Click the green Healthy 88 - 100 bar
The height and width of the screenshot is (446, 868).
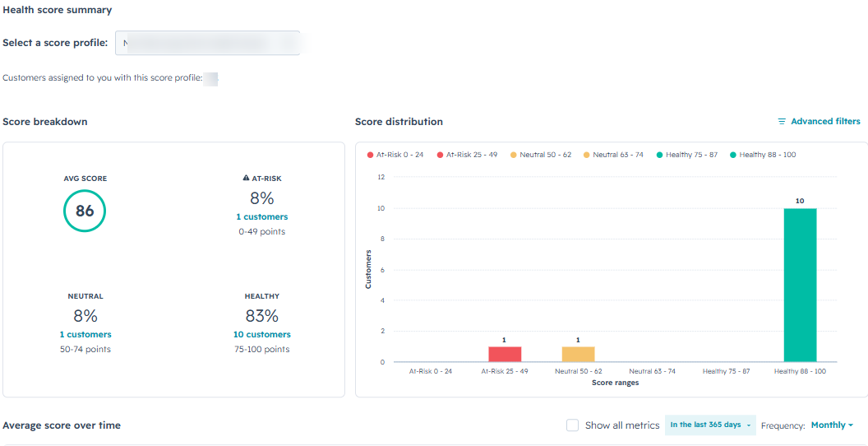coord(800,285)
